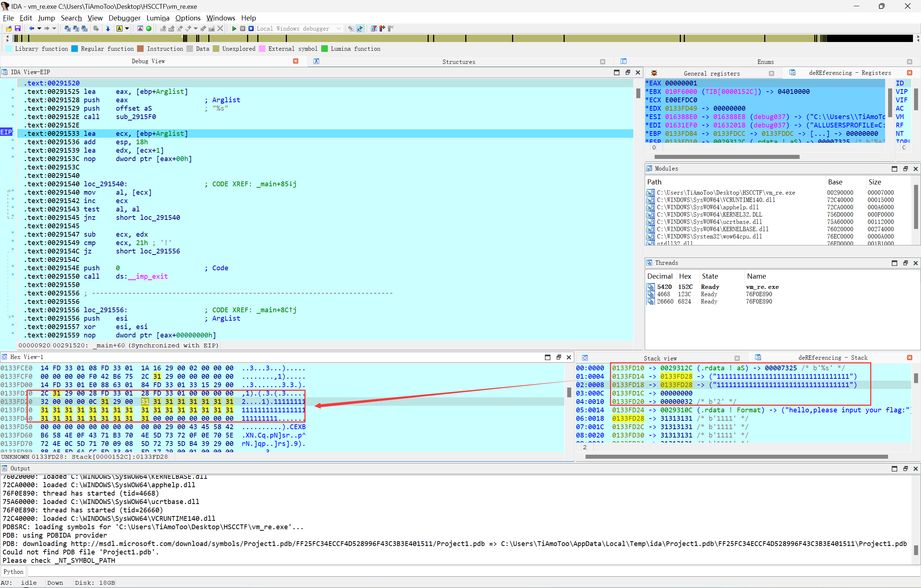
Task: Click the add code breakpoint toolbar icon
Action: pyautogui.click(x=163, y=29)
